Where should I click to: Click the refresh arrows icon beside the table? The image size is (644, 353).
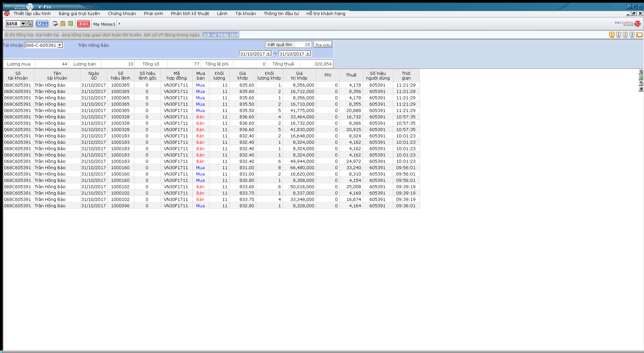click(641, 72)
